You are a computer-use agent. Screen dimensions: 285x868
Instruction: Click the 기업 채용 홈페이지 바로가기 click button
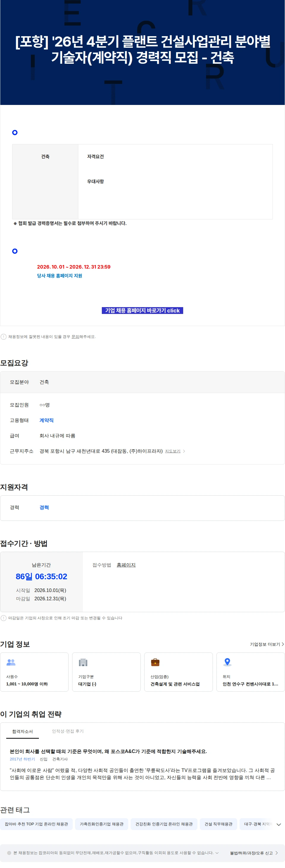point(142,310)
